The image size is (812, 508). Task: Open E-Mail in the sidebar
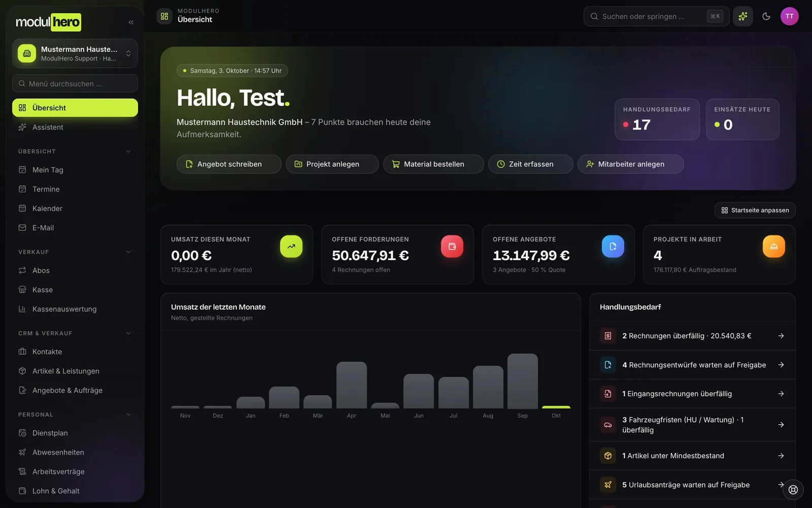point(75,228)
